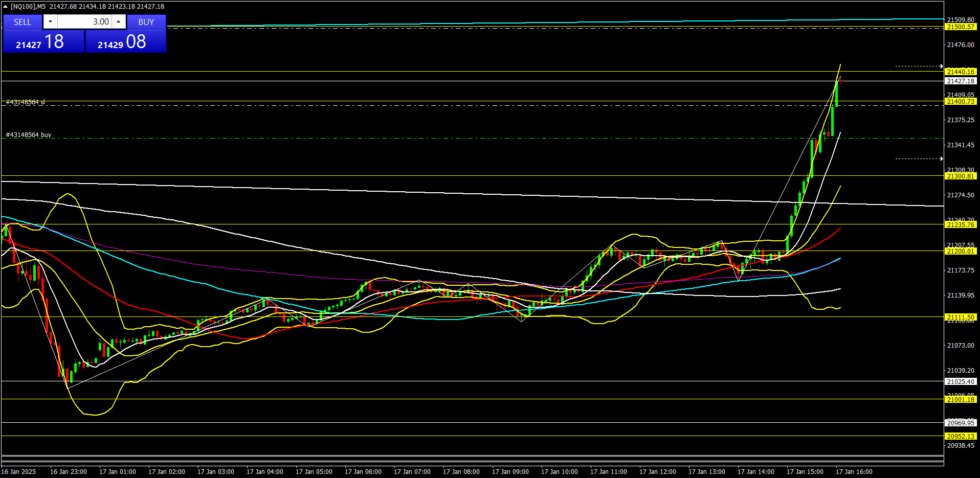Click the yellow 21500.57 price tag
This screenshot has width=980, height=478.
961,27
